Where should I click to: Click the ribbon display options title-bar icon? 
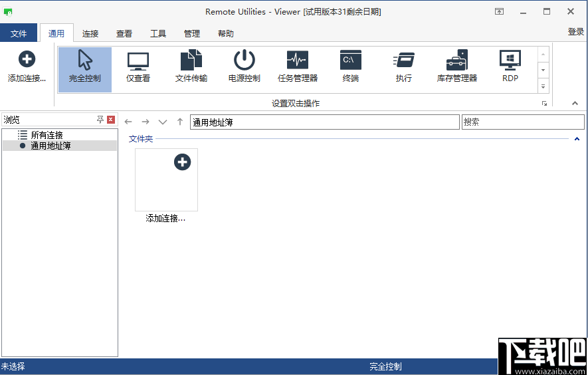(x=499, y=12)
